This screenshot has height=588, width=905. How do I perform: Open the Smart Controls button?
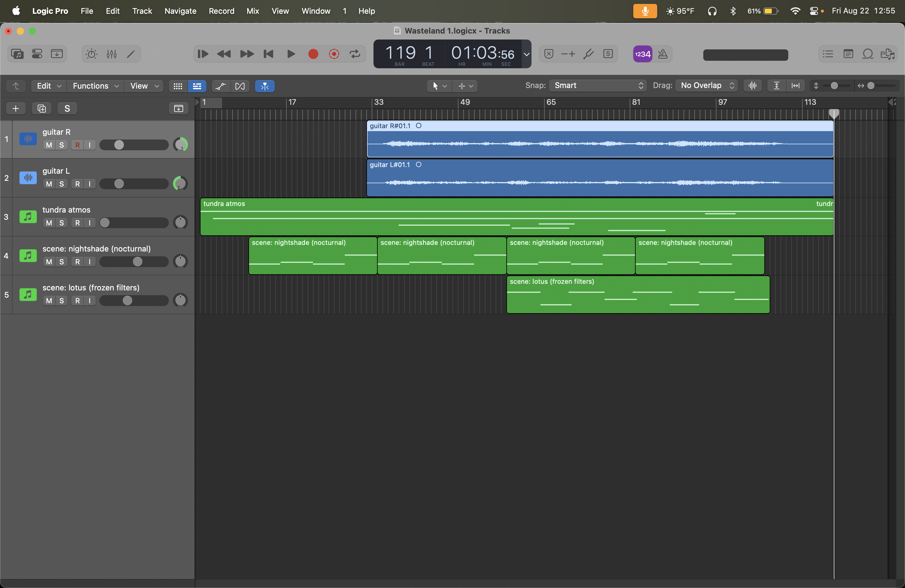(91, 54)
